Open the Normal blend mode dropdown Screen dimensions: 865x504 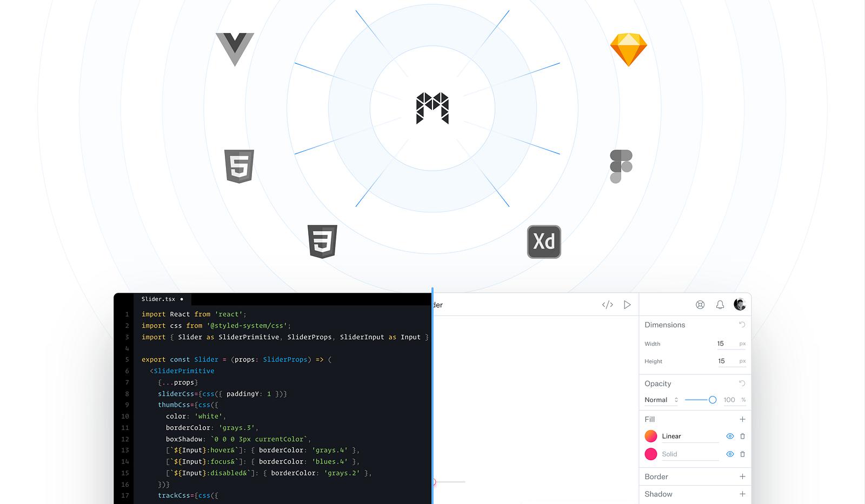pyautogui.click(x=661, y=400)
